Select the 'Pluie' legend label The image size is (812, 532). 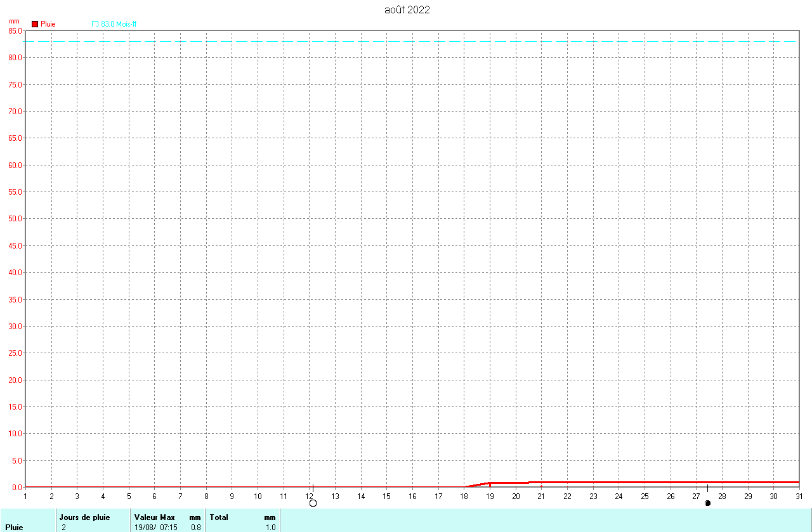48,24
